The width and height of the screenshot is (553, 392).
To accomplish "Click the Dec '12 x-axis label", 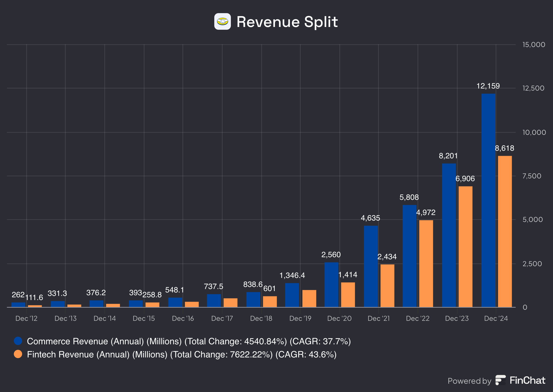I will click(x=26, y=318).
